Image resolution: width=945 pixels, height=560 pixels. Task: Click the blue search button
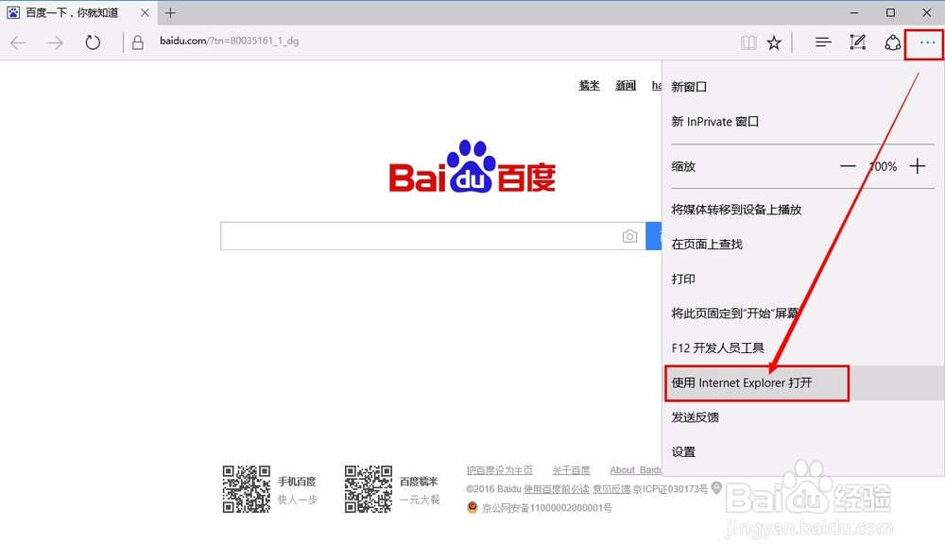pos(653,236)
